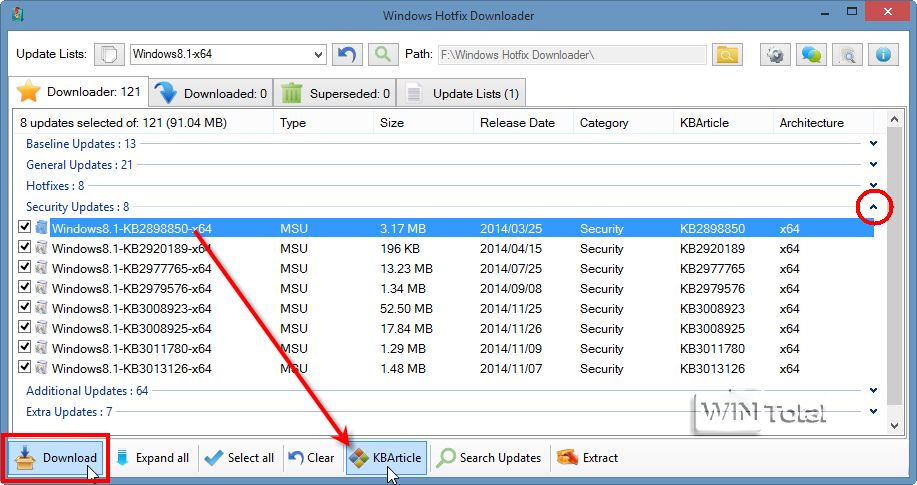Browse for a folder with the yellow folder icon
Screen dimensions: 917x485
point(727,55)
